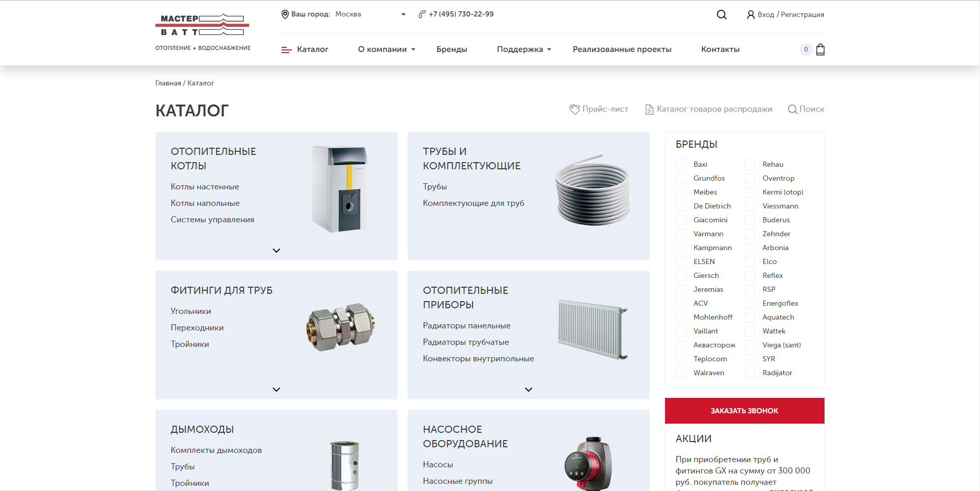Call the phone number +7 (495) 730-22-99

point(461,14)
